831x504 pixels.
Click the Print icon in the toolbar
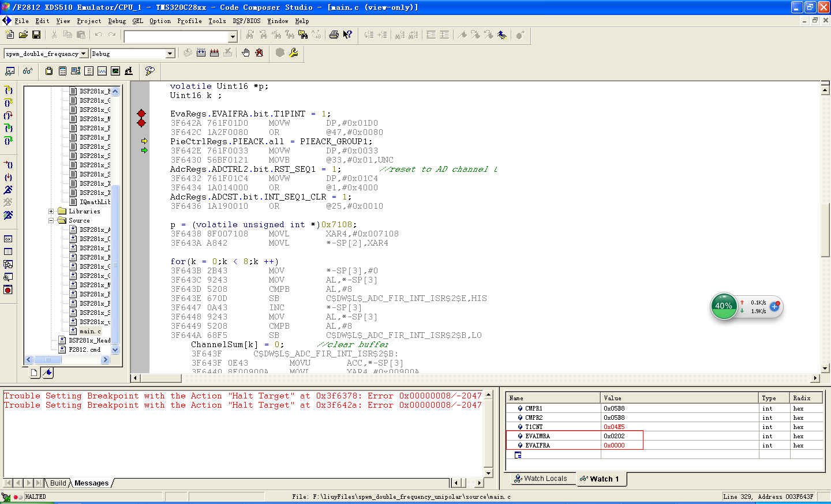coord(334,35)
